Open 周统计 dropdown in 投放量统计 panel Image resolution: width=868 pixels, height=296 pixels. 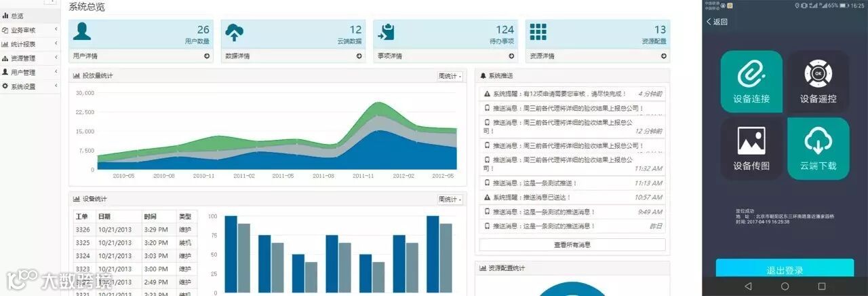450,76
